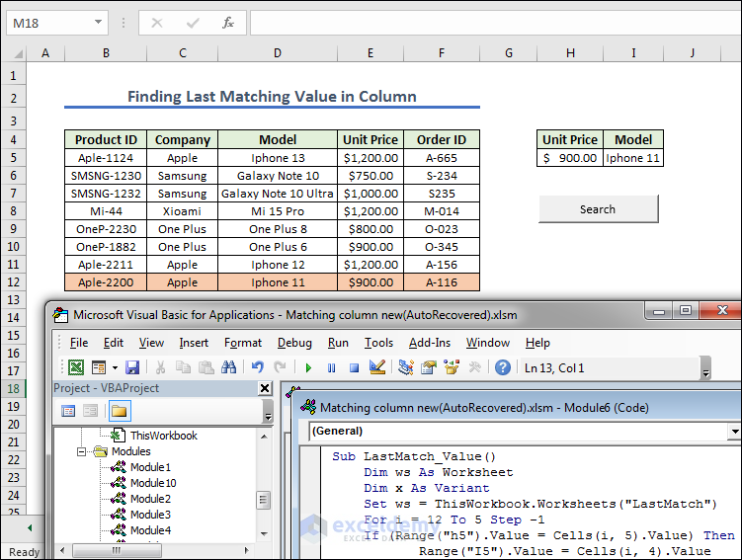Click the View Microsoft Excel toolbar icon
The image size is (742, 560).
point(75,367)
